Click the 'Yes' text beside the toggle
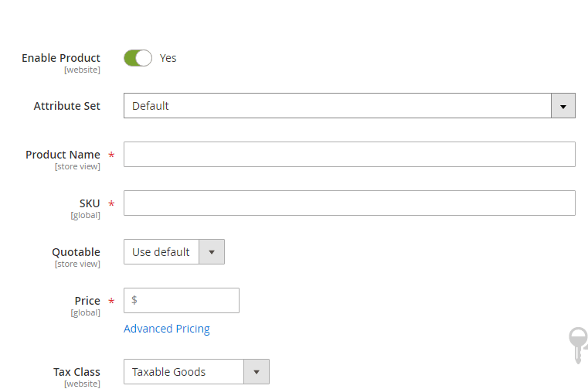 168,58
